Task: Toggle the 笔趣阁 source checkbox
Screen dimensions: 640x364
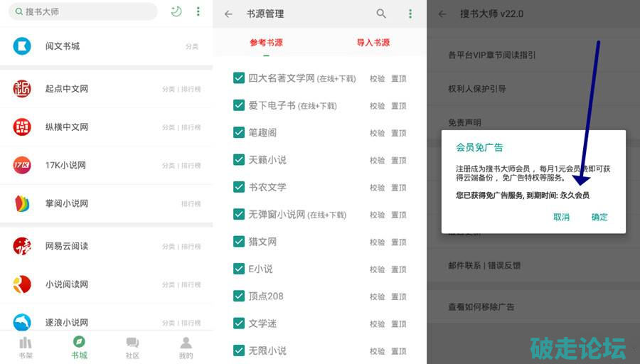Action: [x=239, y=132]
